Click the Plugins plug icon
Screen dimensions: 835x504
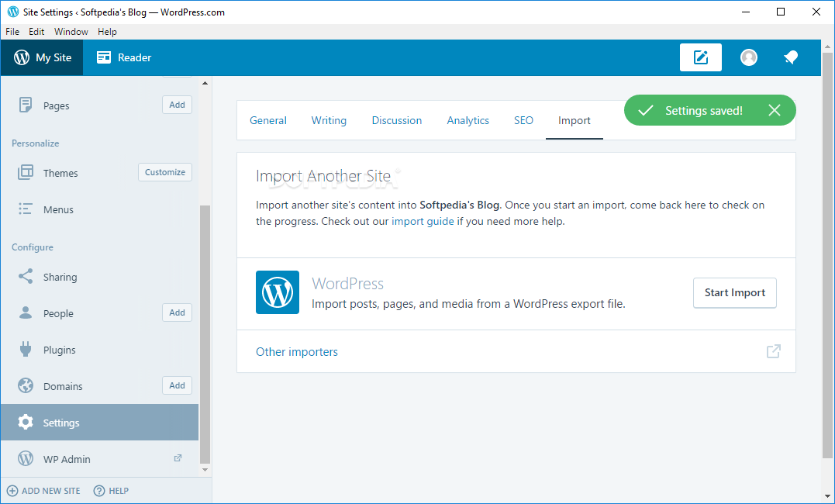click(25, 348)
